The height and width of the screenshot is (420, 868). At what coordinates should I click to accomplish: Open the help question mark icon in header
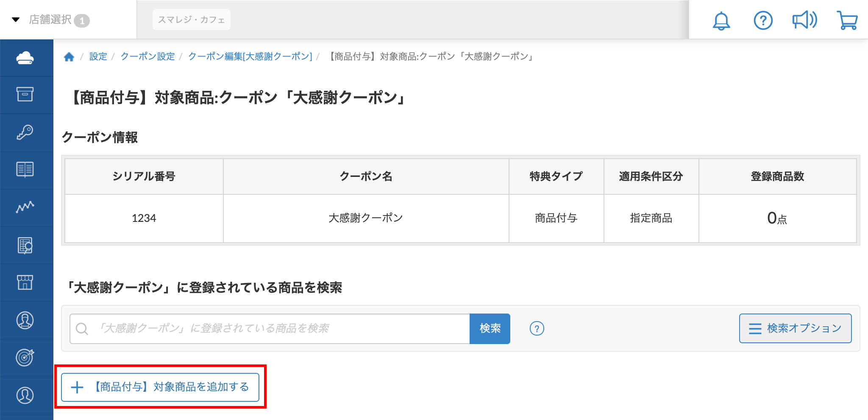tap(763, 20)
